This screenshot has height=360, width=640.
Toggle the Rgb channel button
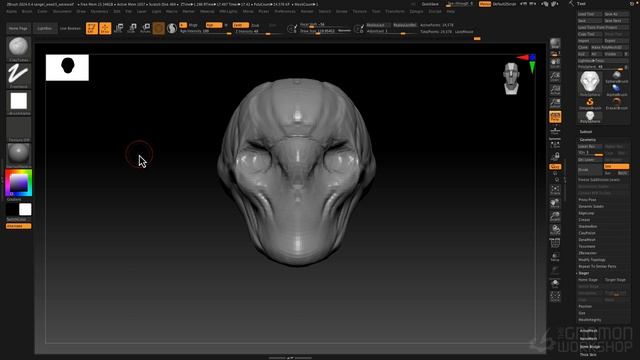(x=213, y=25)
